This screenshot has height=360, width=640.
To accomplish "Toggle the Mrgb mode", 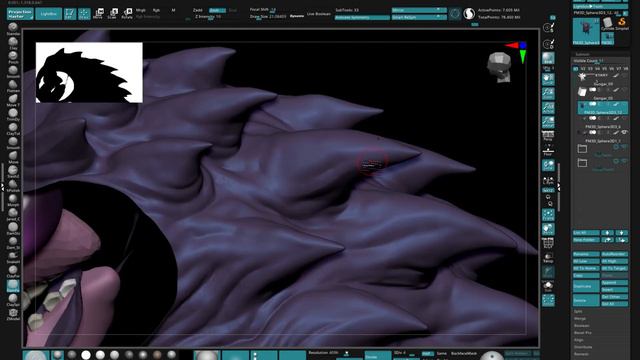I will [141, 10].
